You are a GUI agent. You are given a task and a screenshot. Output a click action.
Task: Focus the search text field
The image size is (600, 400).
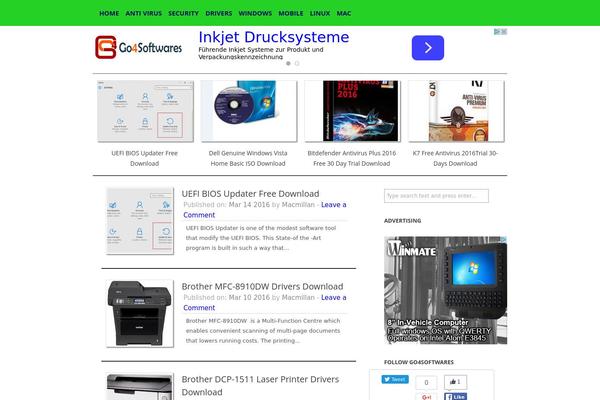(x=436, y=196)
